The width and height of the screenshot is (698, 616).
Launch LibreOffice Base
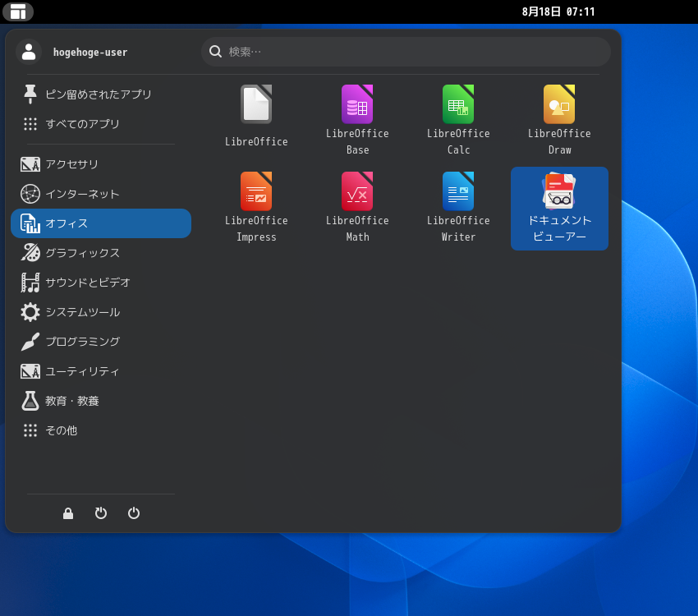(357, 117)
